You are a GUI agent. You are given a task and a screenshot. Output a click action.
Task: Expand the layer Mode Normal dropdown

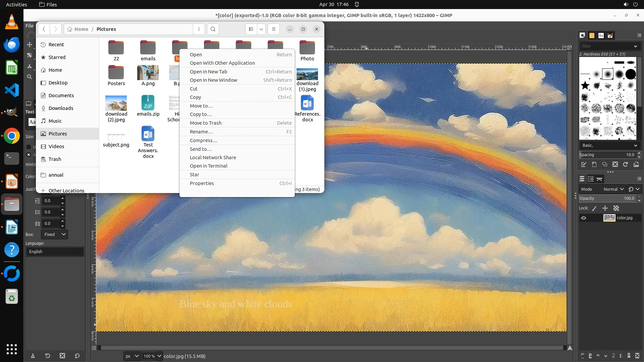(613, 189)
